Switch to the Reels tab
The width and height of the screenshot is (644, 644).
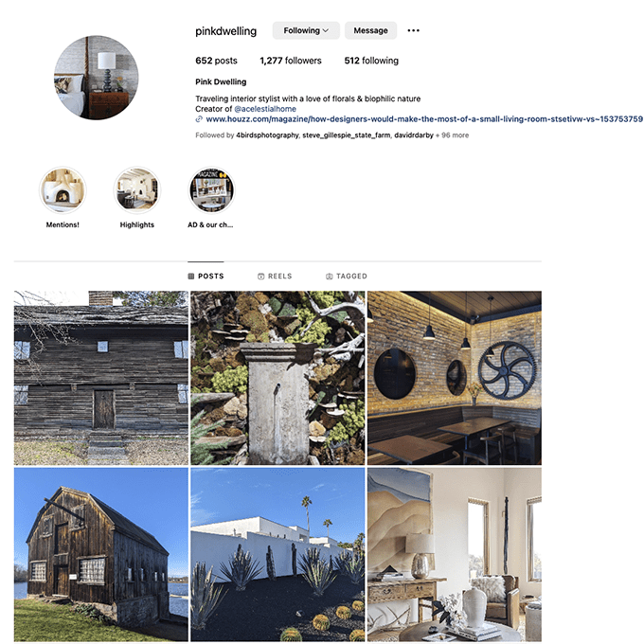[275, 276]
